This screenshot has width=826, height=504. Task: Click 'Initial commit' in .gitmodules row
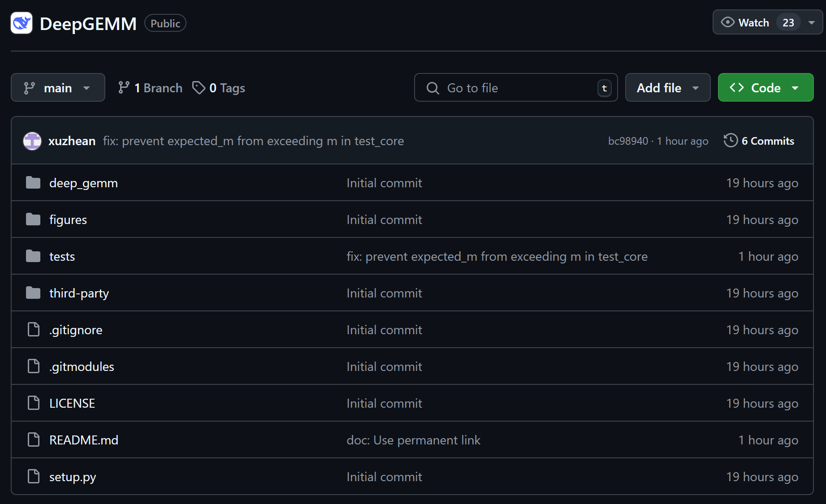(384, 366)
